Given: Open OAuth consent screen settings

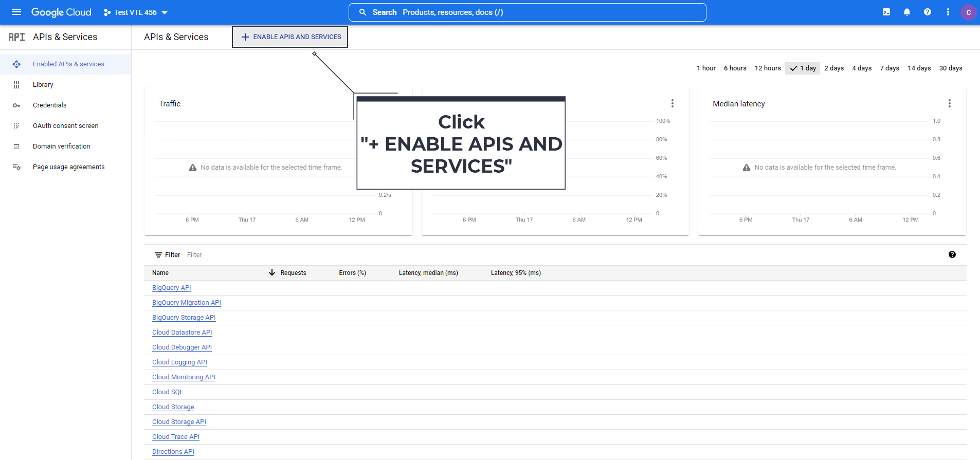Looking at the screenshot, I should click(66, 126).
